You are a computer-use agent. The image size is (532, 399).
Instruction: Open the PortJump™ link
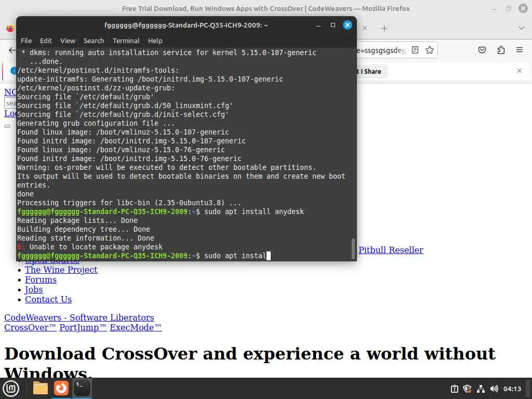click(x=83, y=327)
